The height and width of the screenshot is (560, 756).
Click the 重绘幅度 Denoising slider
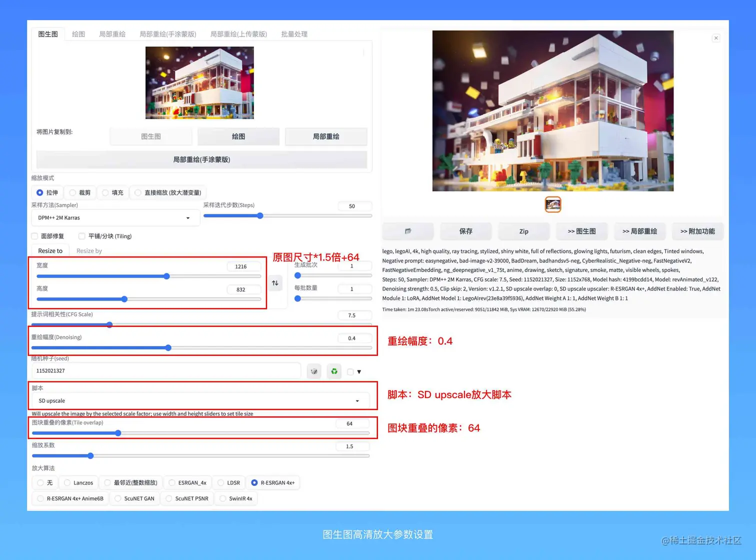pos(168,347)
